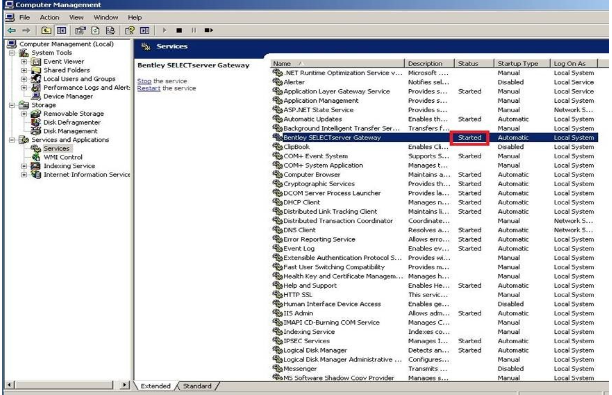Collapse the Services and Applications node

12,140
